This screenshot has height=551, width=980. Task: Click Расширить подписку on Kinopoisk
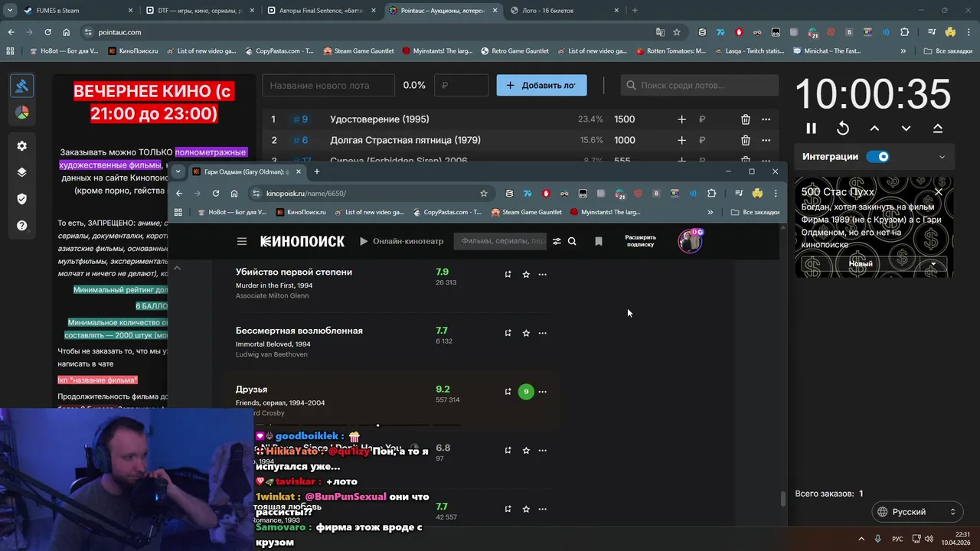640,241
